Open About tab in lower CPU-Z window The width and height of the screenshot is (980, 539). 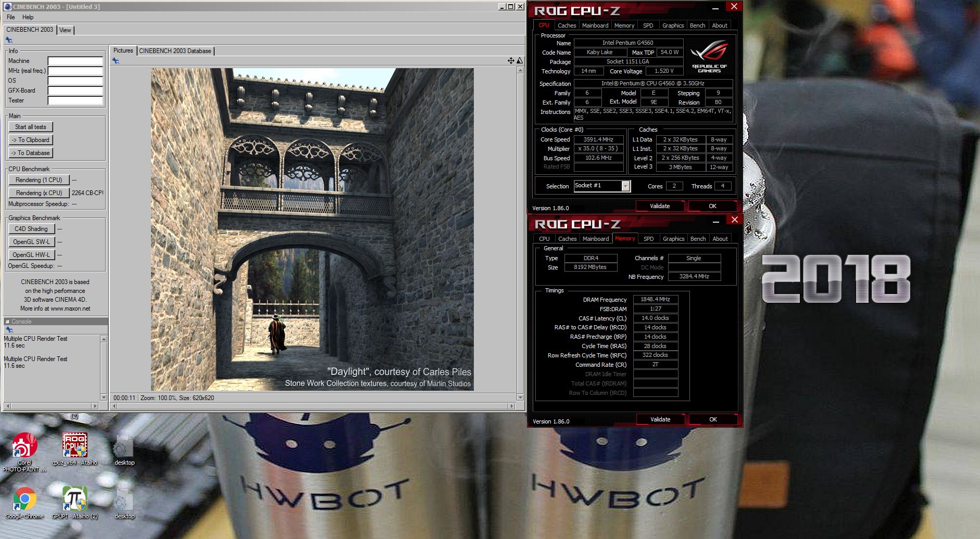click(x=720, y=239)
